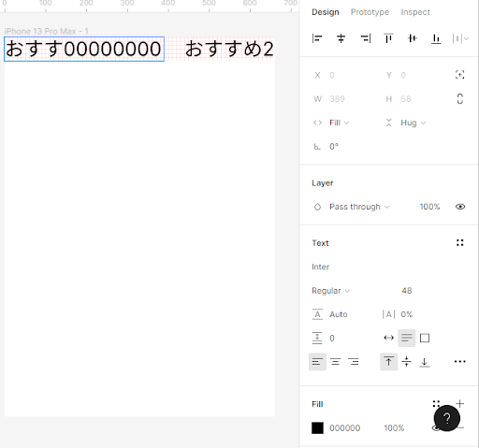The width and height of the screenshot is (479, 448).
Task: Click the align left icon
Action: point(317,38)
